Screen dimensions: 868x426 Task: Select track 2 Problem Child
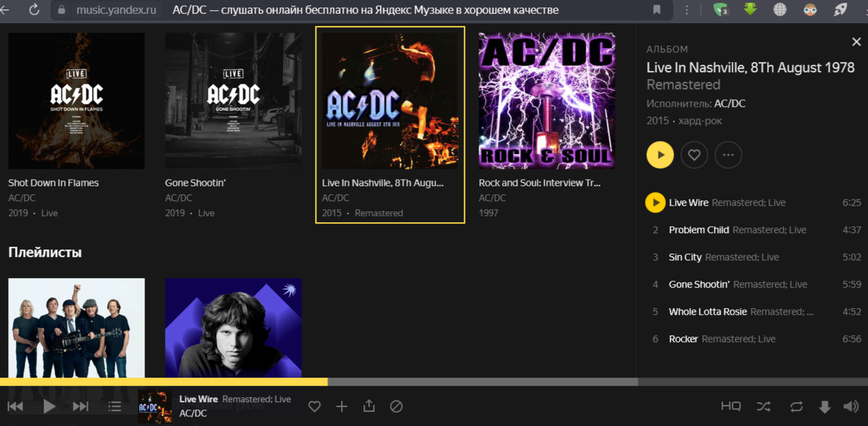753,230
